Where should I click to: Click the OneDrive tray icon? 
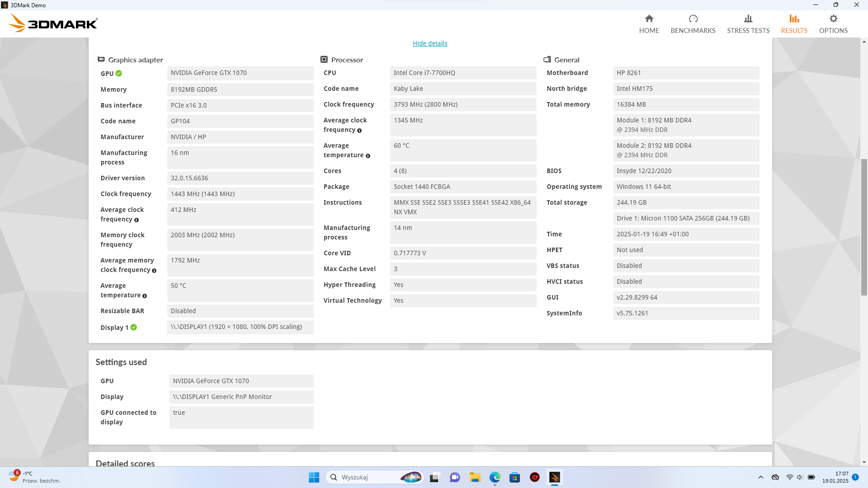click(x=775, y=477)
